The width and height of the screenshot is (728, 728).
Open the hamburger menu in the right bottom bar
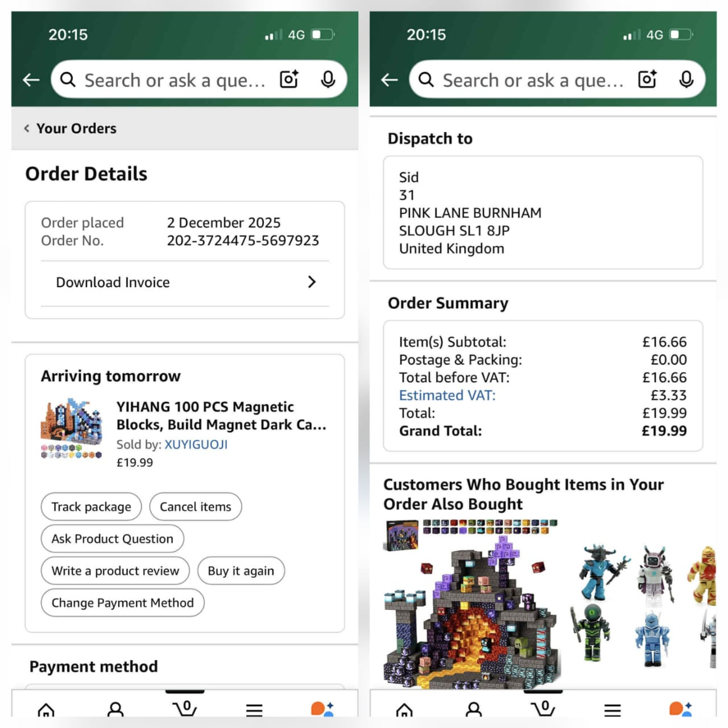[613, 709]
